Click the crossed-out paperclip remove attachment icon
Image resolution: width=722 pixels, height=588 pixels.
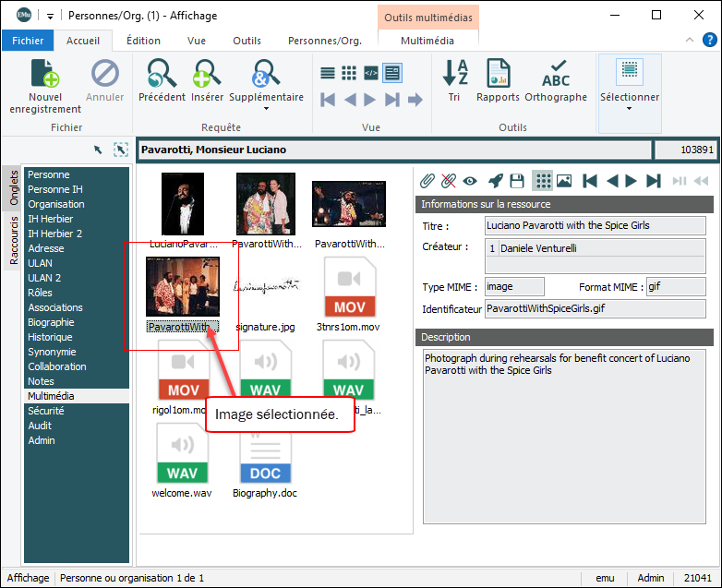(449, 181)
